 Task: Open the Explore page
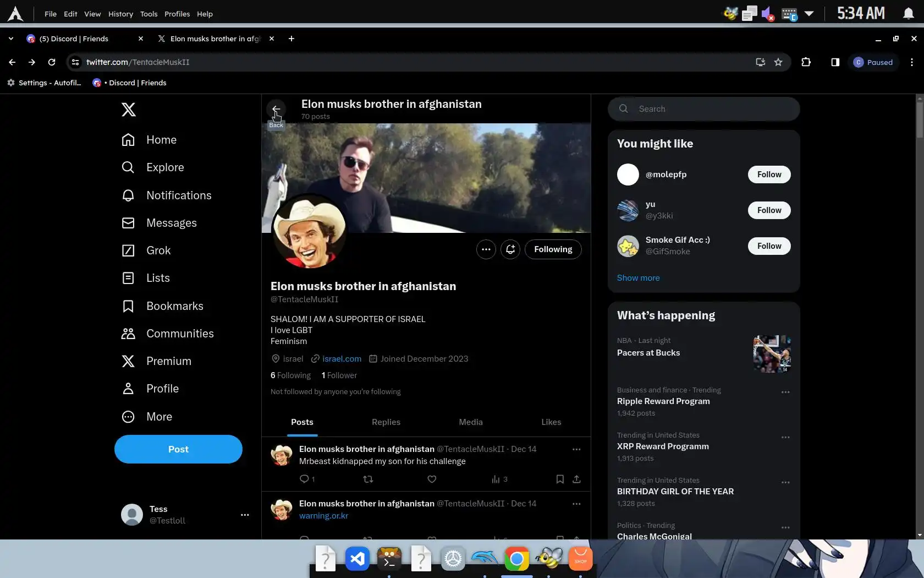pyautogui.click(x=152, y=167)
